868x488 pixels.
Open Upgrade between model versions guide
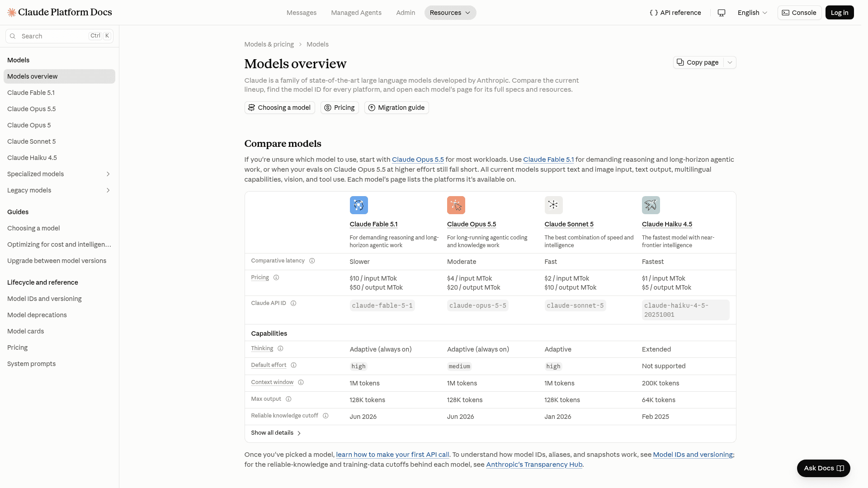(59, 261)
